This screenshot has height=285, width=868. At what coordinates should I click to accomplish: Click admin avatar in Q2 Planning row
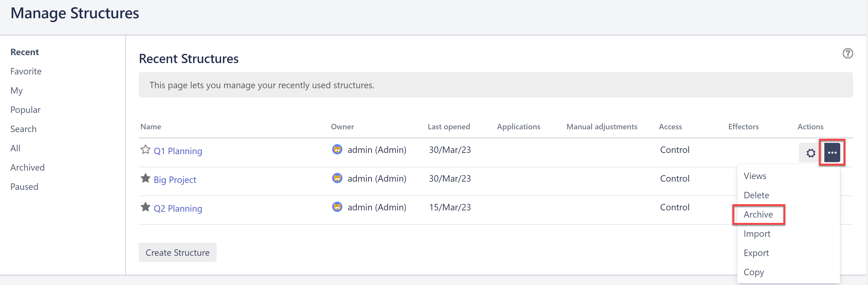coord(337,207)
